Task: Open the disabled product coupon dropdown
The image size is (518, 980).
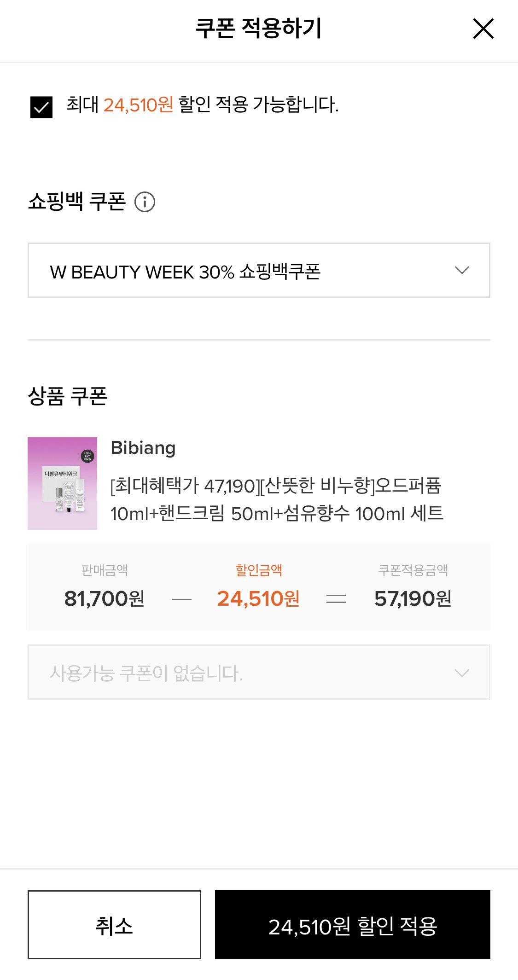Action: (259, 672)
